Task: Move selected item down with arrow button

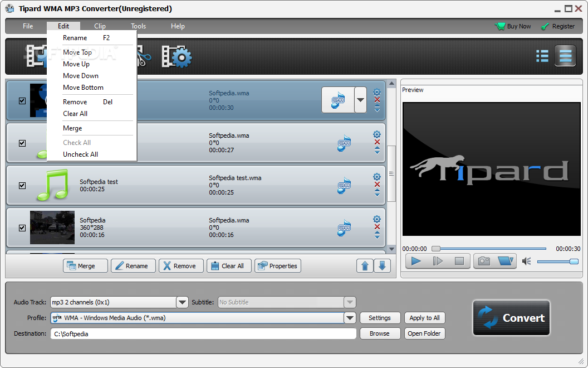Action: 382,266
